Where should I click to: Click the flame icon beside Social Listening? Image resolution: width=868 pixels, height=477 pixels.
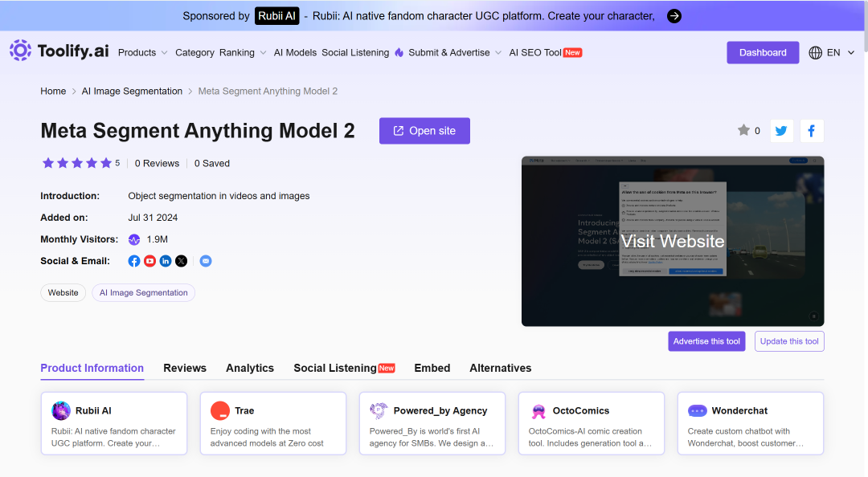tap(399, 52)
